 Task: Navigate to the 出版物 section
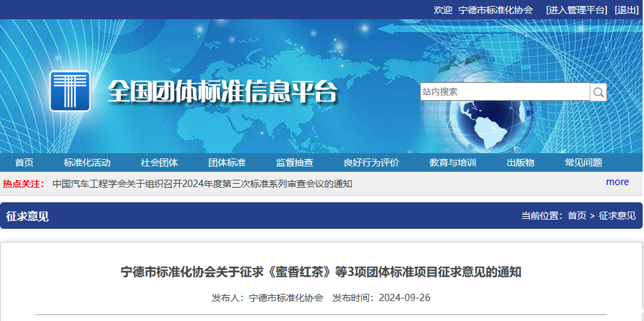520,163
